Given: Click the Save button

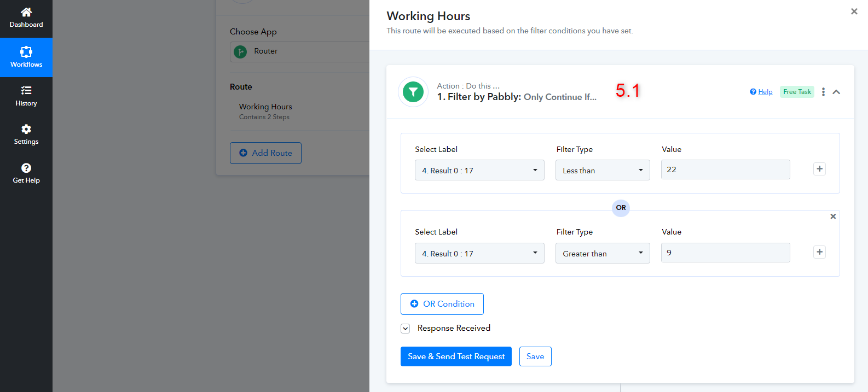Looking at the screenshot, I should (x=535, y=356).
